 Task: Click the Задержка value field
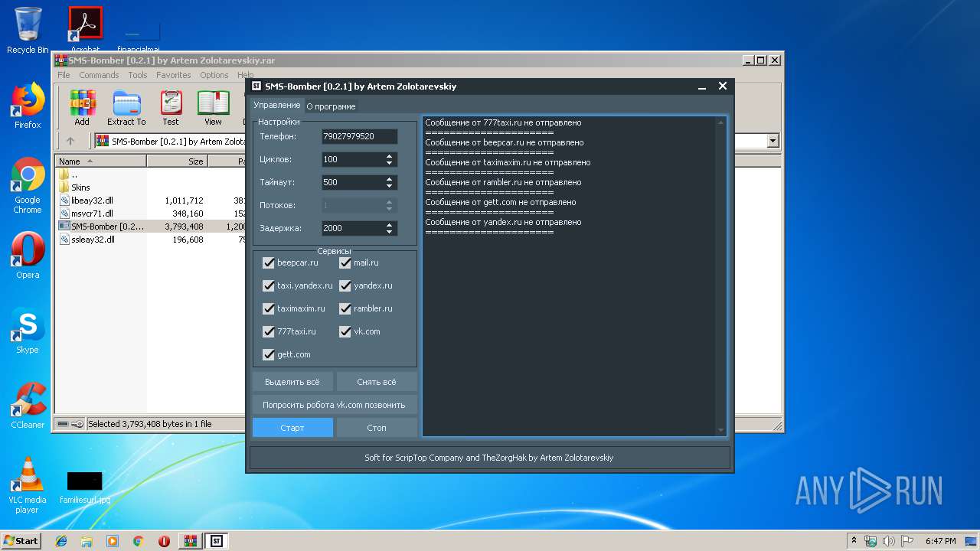pyautogui.click(x=352, y=228)
